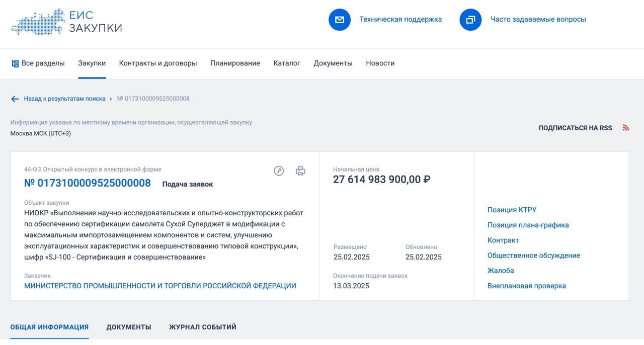This screenshot has width=644, height=345.
Task: Click the electronic signature key icon
Action: point(279,171)
